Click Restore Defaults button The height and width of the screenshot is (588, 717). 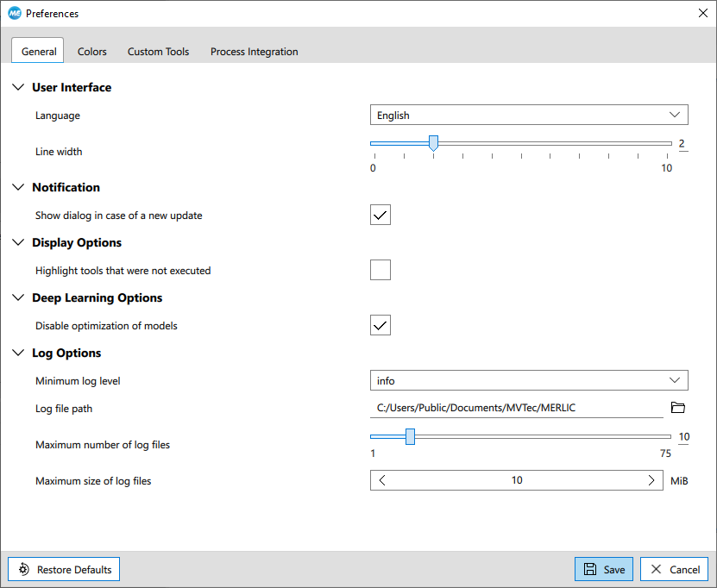(x=64, y=569)
